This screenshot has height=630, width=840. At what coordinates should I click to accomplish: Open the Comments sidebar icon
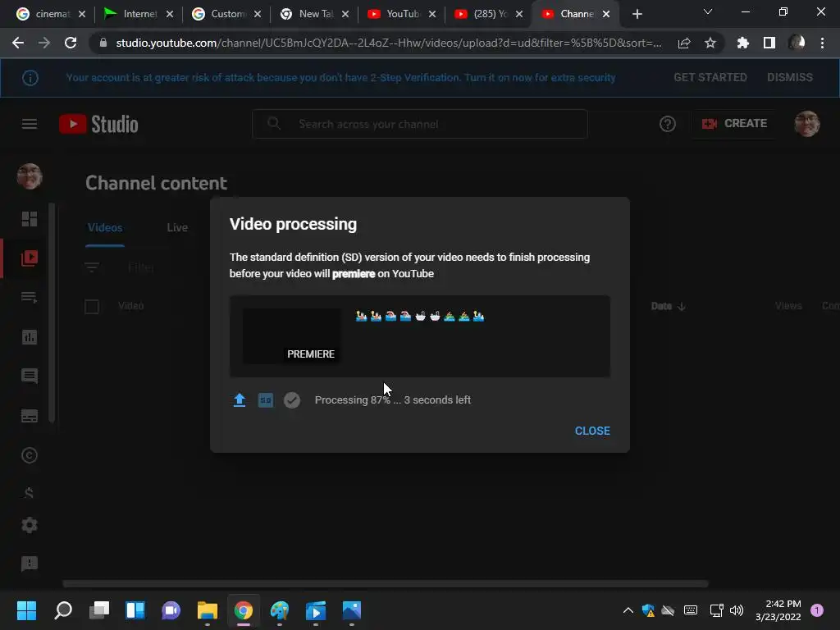(30, 376)
